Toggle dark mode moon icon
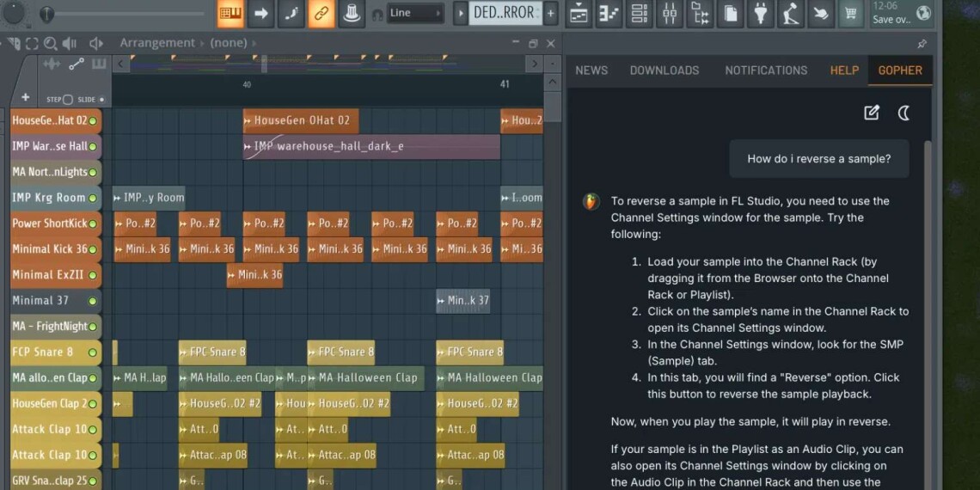The width and height of the screenshot is (980, 490). pyautogui.click(x=903, y=113)
